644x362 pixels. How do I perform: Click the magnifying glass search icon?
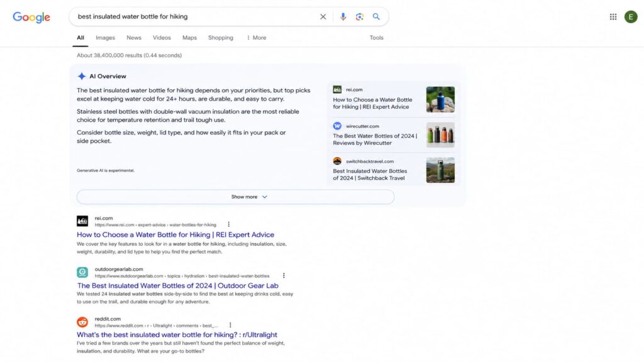coord(376,17)
